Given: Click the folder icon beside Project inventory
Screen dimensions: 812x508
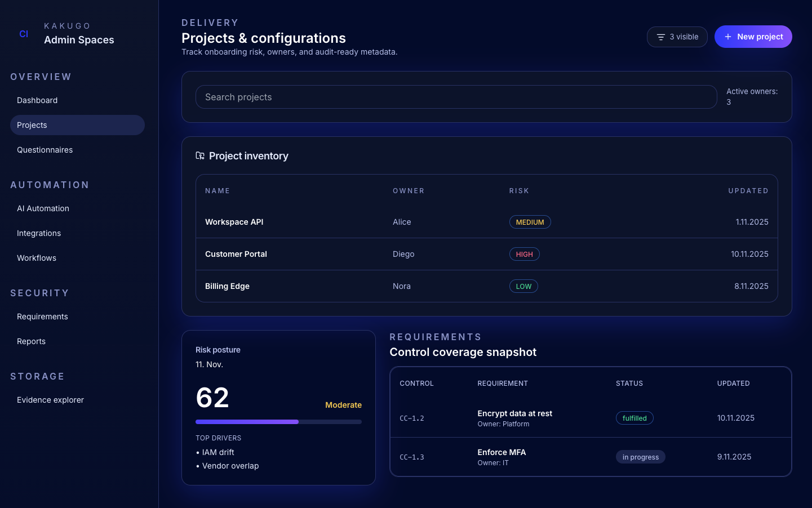Looking at the screenshot, I should point(200,155).
